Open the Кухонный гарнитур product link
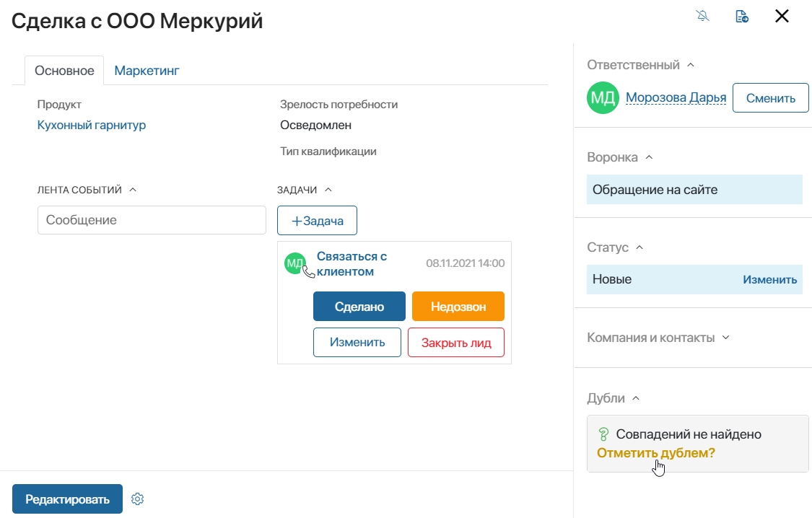Image resolution: width=812 pixels, height=518 pixels. pyautogui.click(x=92, y=126)
